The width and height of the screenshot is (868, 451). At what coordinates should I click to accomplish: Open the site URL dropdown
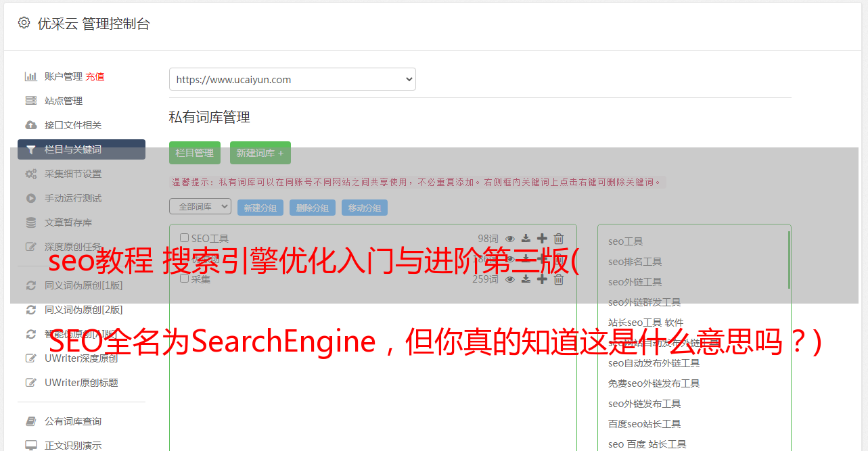click(292, 79)
